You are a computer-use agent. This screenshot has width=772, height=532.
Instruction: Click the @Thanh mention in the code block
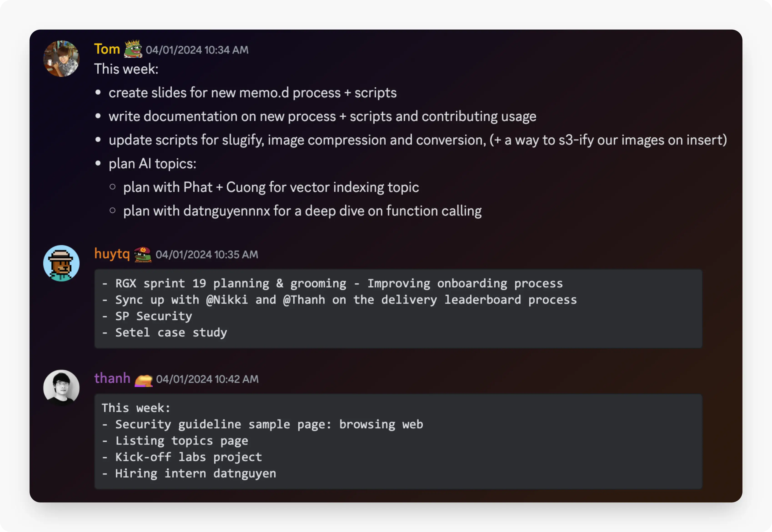click(304, 300)
